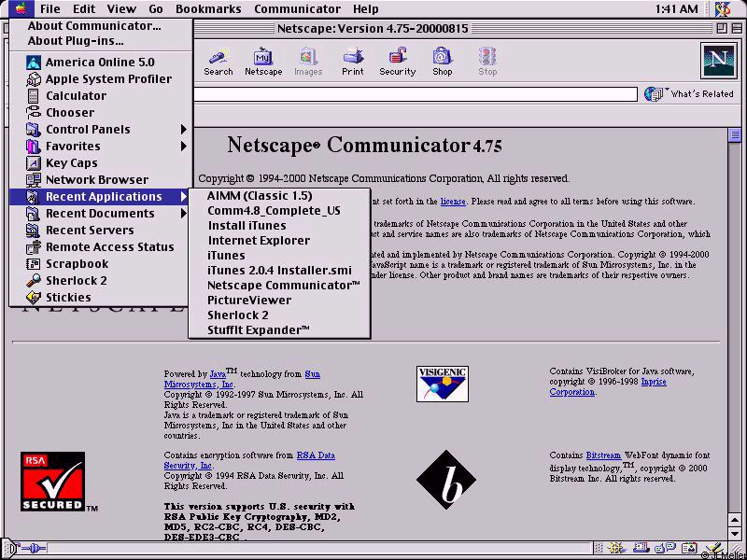747x560 pixels.
Task: Follow the Inprise Corporation link
Action: 608,386
